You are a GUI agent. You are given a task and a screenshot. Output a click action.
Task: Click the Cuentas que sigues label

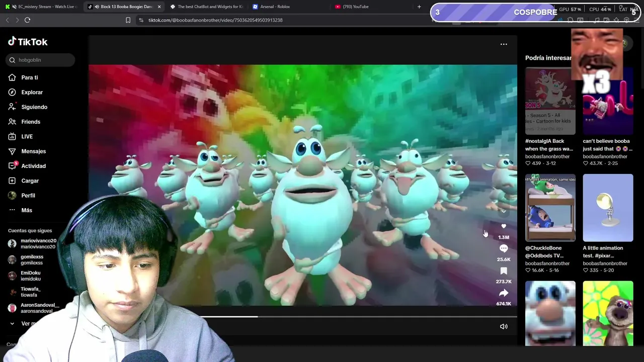point(30,231)
